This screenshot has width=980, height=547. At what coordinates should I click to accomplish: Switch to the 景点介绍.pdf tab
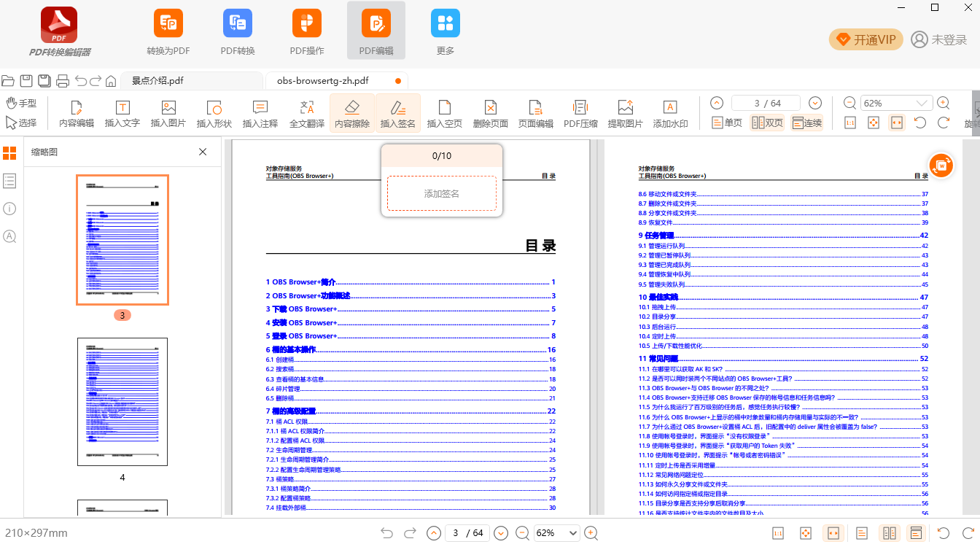pos(192,80)
